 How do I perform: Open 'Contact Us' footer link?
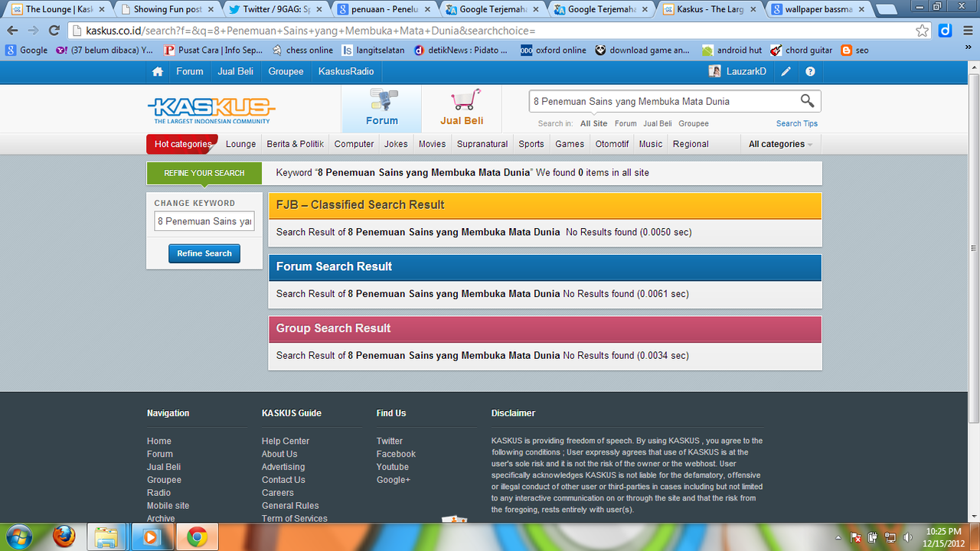tap(283, 480)
